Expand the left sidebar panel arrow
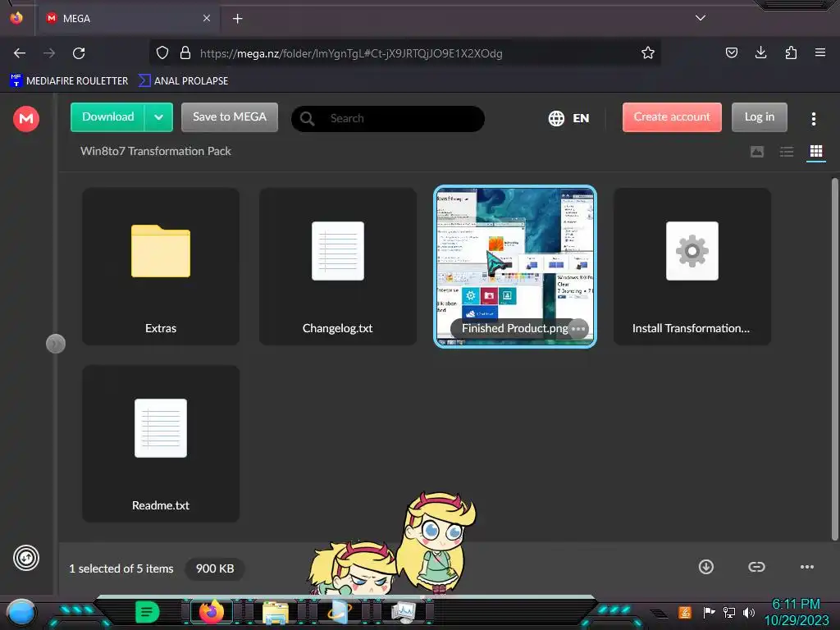Screen dimensions: 840x630 click(x=56, y=344)
